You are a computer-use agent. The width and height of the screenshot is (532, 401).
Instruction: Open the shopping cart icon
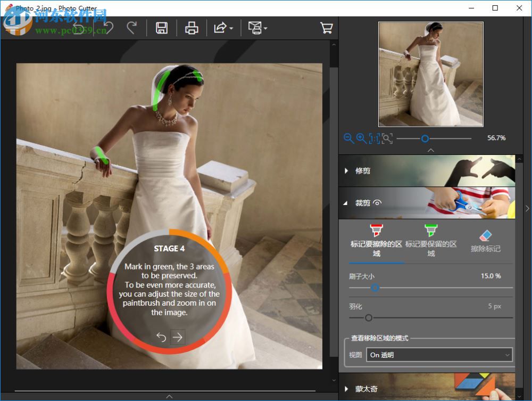(327, 28)
